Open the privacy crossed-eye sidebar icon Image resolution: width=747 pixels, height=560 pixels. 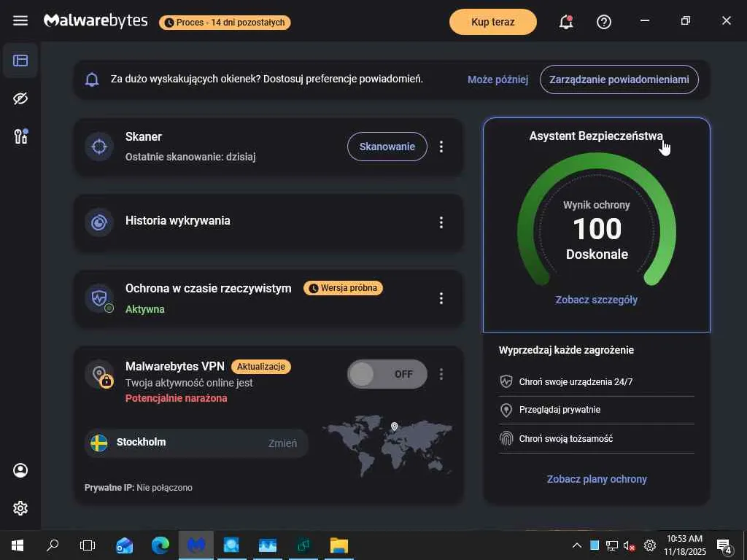pyautogui.click(x=20, y=98)
